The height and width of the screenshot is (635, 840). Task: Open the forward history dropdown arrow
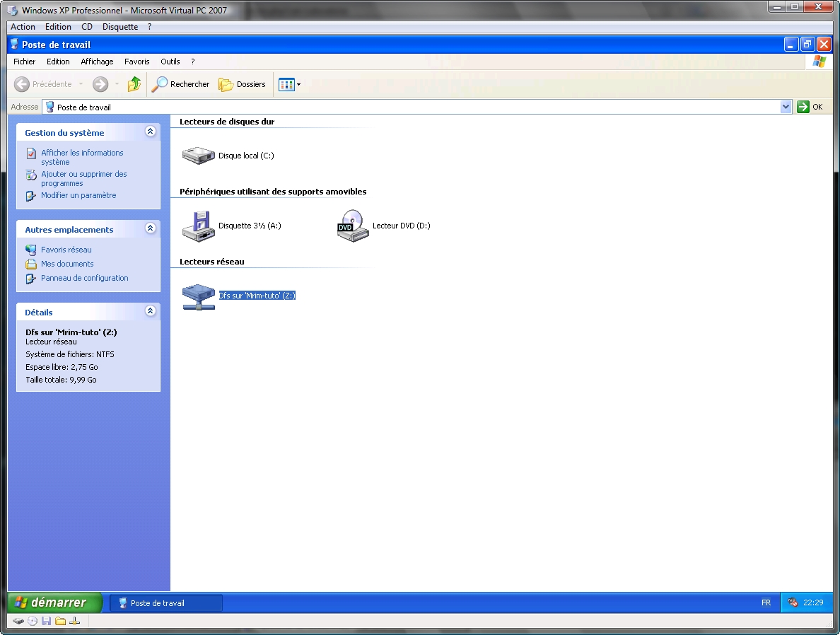click(x=117, y=84)
